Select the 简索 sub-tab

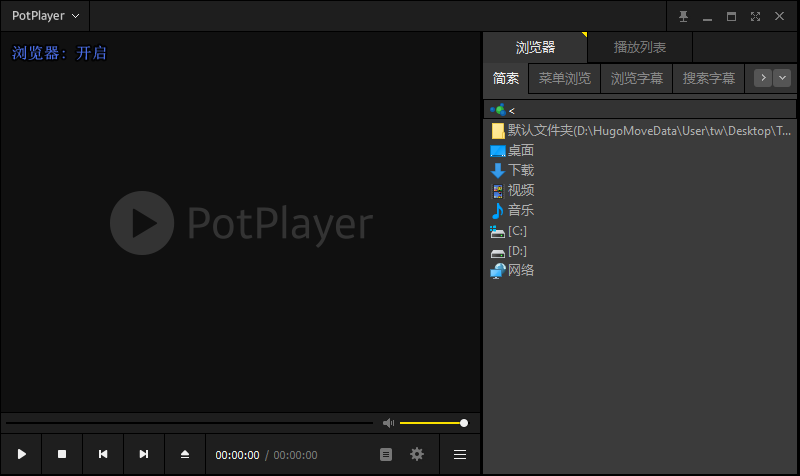(x=506, y=78)
